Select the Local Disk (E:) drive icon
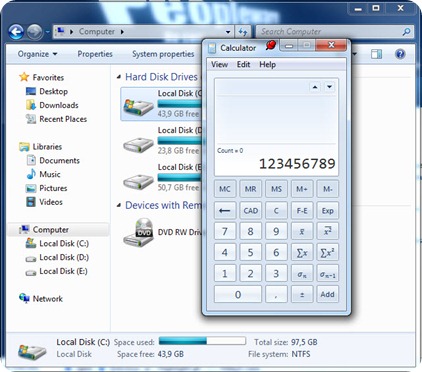The image size is (422, 372). [x=138, y=182]
